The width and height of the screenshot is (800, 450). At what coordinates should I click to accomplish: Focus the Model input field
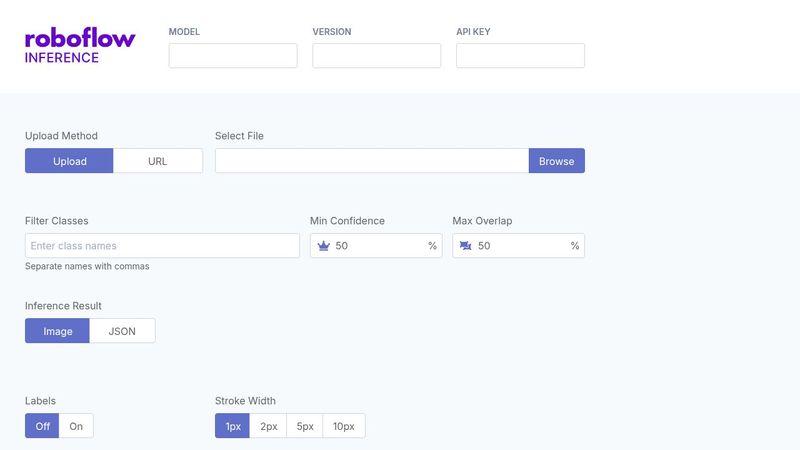(x=233, y=56)
